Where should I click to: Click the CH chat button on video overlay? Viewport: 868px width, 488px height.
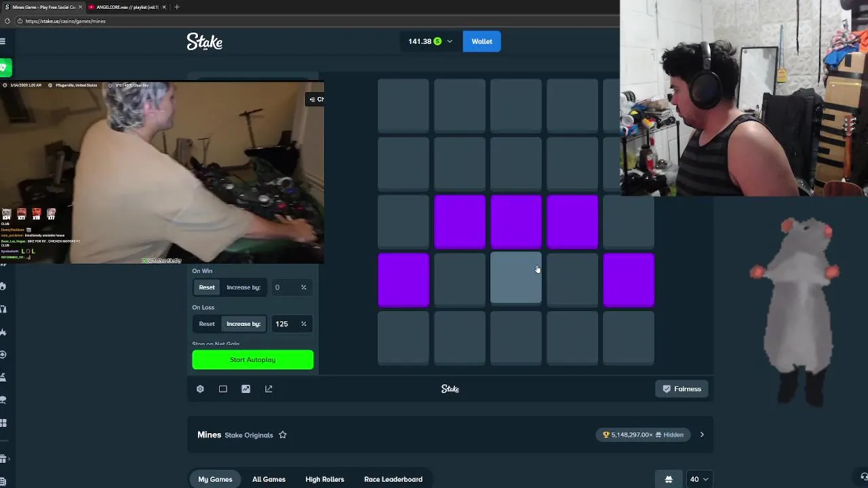click(x=316, y=100)
